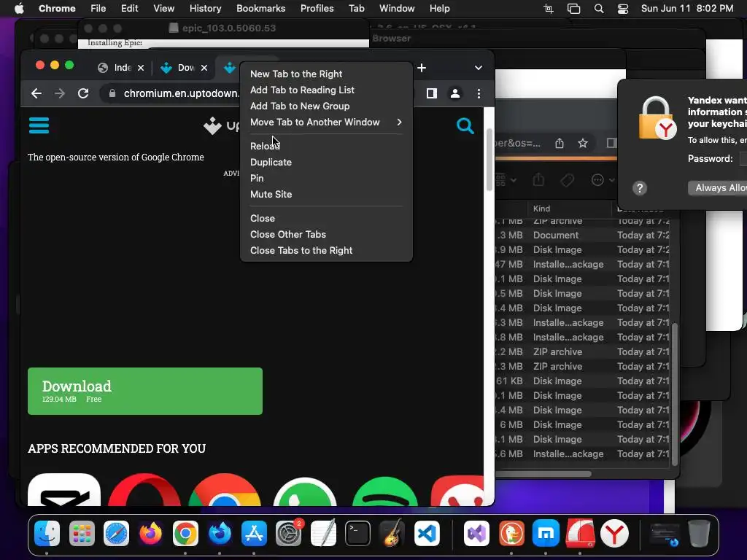Go back using Chrome's back arrow
Screen dimensions: 747x560
(x=36, y=93)
